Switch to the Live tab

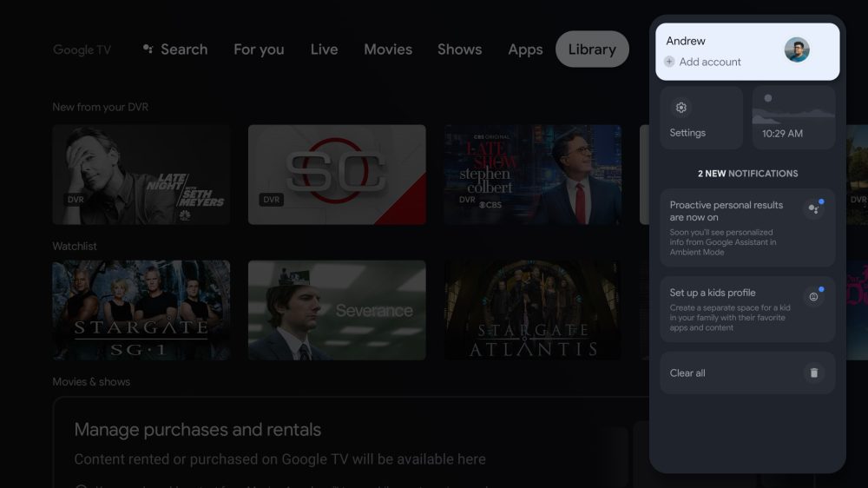(324, 49)
